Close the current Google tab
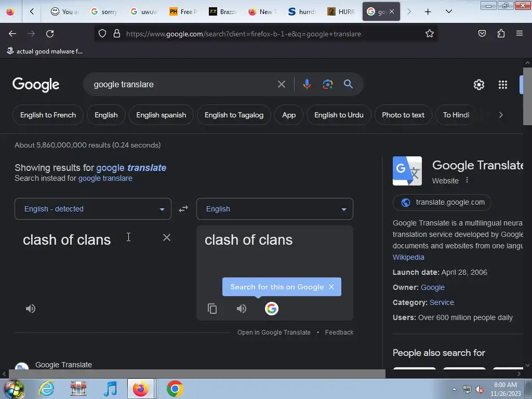Screen dimensions: 532x399 tap(392, 11)
